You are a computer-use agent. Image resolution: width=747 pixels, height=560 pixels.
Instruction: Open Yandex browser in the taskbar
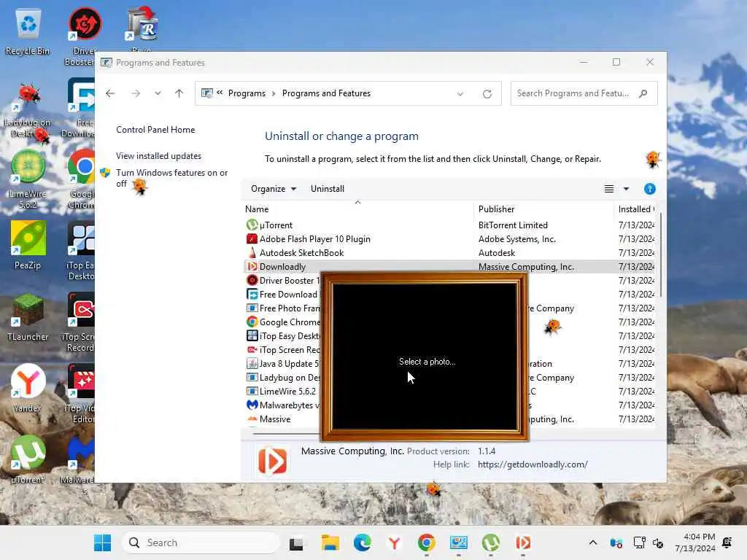[395, 542]
